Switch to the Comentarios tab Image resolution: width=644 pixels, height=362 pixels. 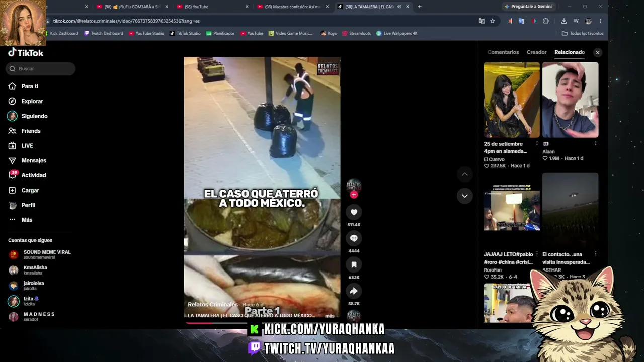coord(503,52)
